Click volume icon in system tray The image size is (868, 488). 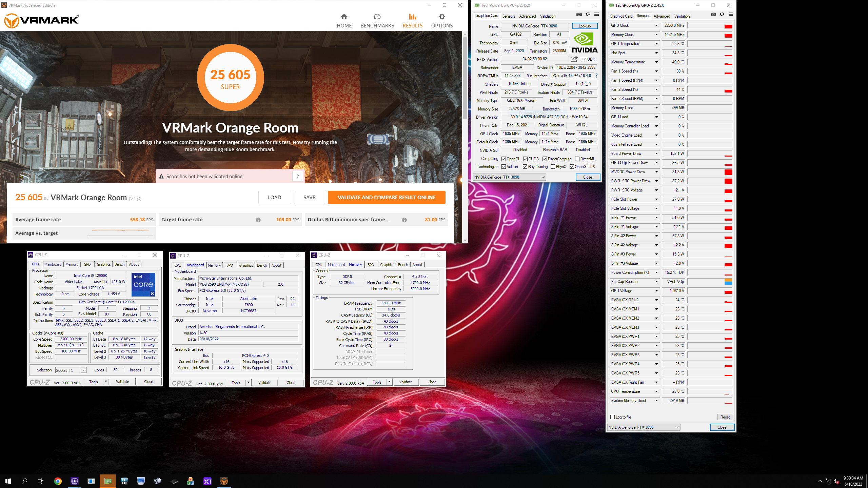pos(836,481)
